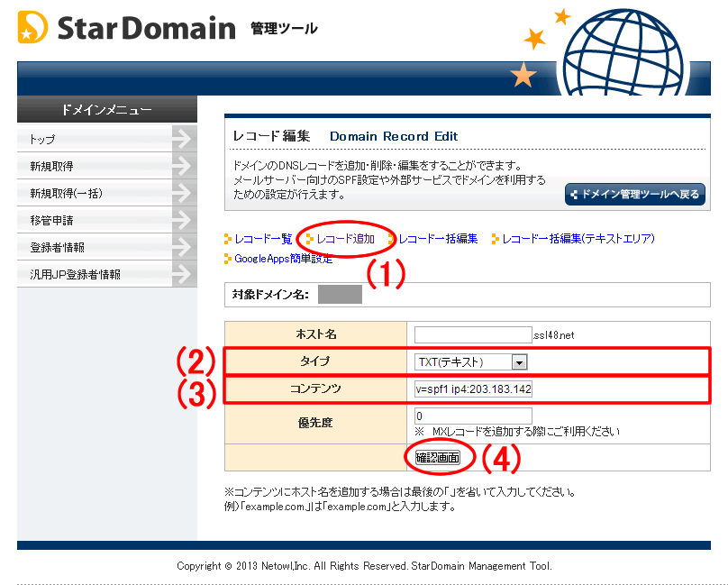
Task: Click arrow icon beside トップ menu item
Action: [185, 139]
